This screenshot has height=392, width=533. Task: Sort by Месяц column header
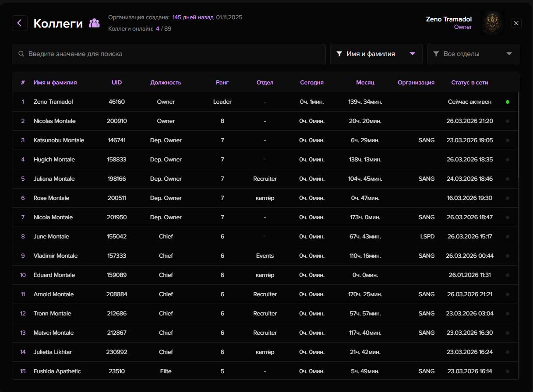pos(365,83)
